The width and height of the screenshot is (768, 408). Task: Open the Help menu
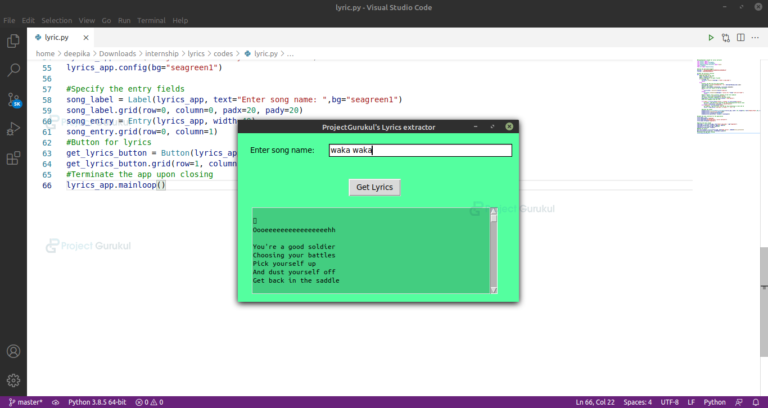[x=180, y=21]
